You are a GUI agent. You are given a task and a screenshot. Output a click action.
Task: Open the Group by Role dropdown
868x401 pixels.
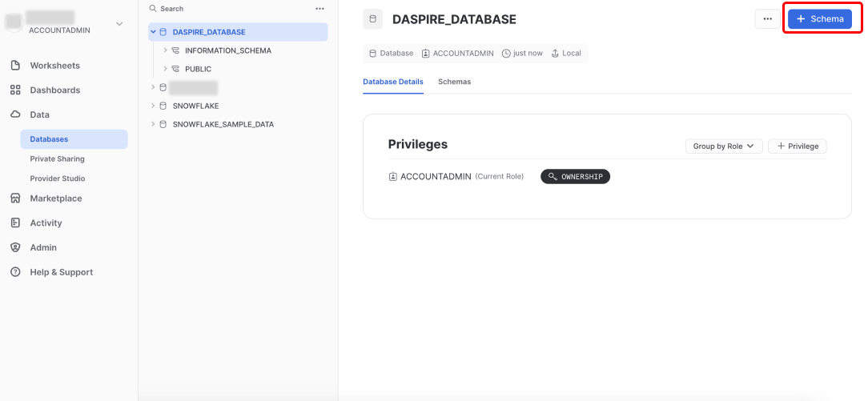pos(724,146)
